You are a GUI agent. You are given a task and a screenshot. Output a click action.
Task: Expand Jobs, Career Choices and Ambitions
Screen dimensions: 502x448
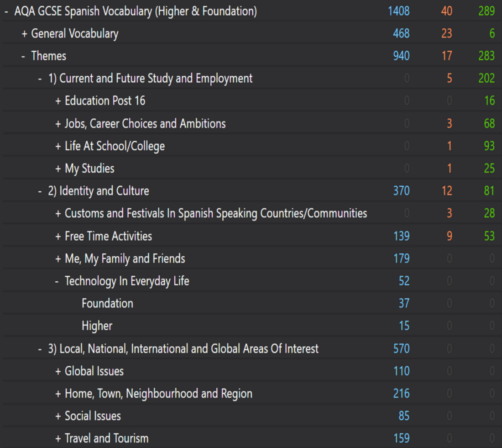[58, 124]
